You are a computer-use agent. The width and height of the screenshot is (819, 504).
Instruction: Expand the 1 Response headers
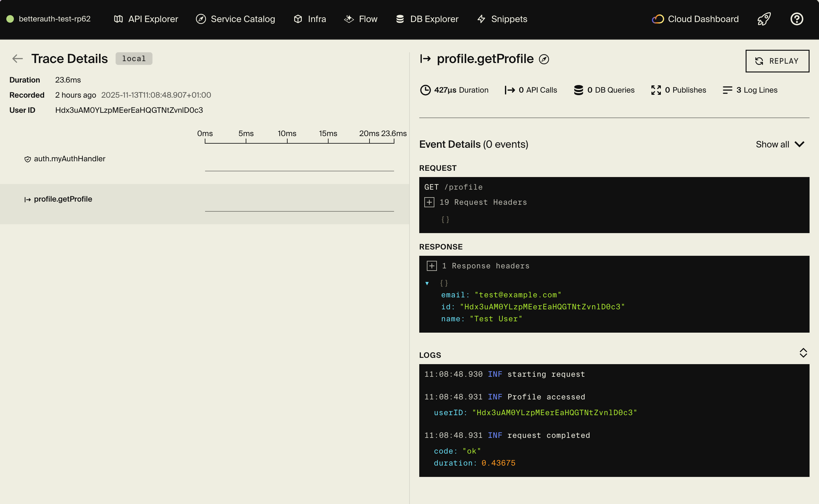[432, 266]
